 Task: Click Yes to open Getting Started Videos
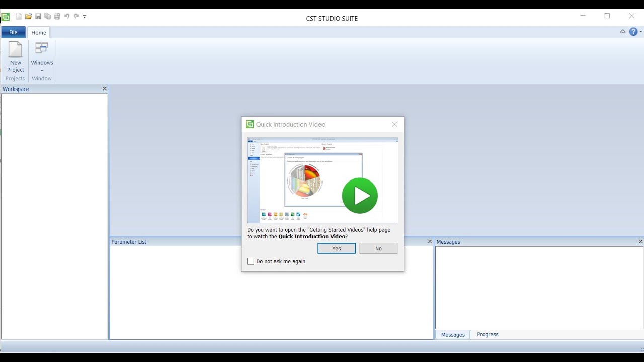337,248
